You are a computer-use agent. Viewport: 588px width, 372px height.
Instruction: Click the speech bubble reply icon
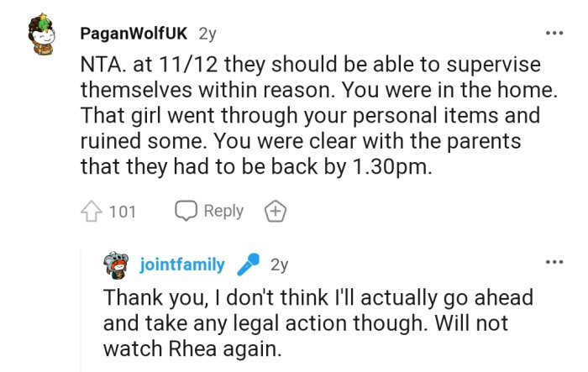click(186, 211)
